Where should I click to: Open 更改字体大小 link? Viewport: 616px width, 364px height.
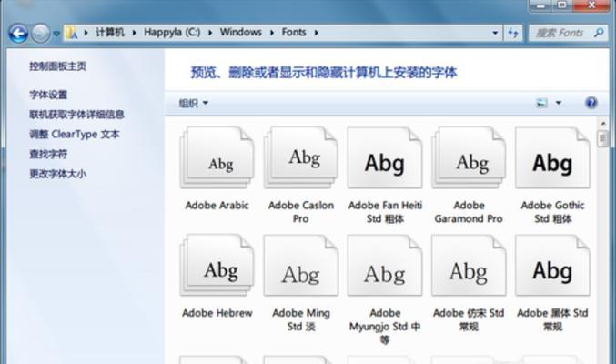(57, 173)
